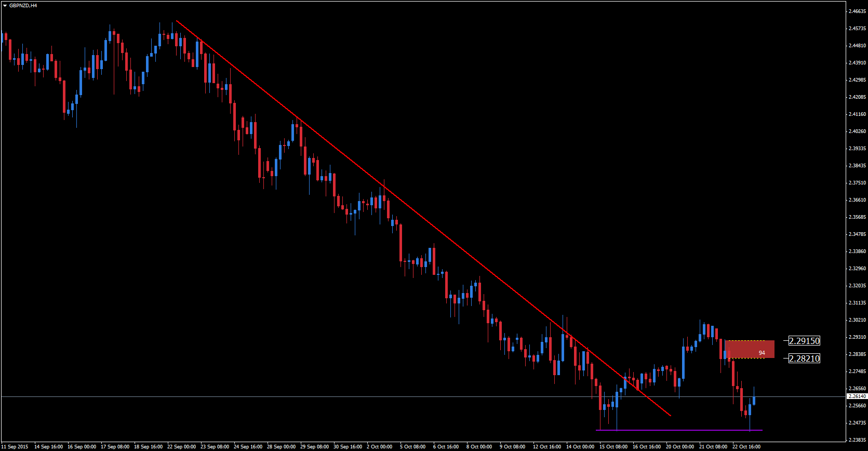Click the latest blue candle at chart's right end
The image size is (868, 451).
coord(754,400)
